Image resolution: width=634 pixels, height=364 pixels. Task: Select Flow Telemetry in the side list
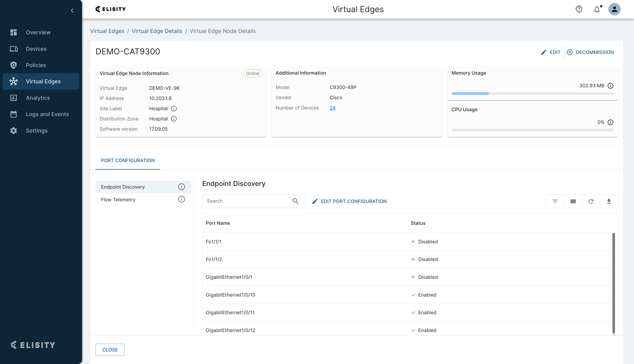coord(118,199)
